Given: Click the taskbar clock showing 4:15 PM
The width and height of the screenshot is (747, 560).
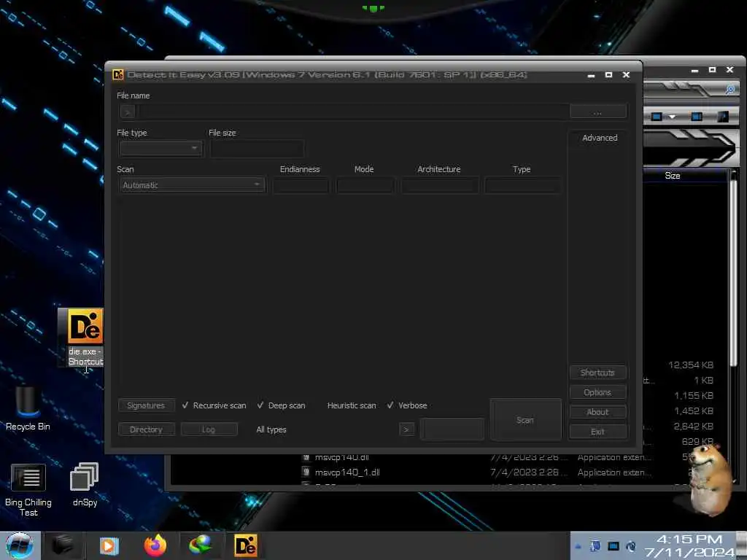Looking at the screenshot, I should (689, 545).
